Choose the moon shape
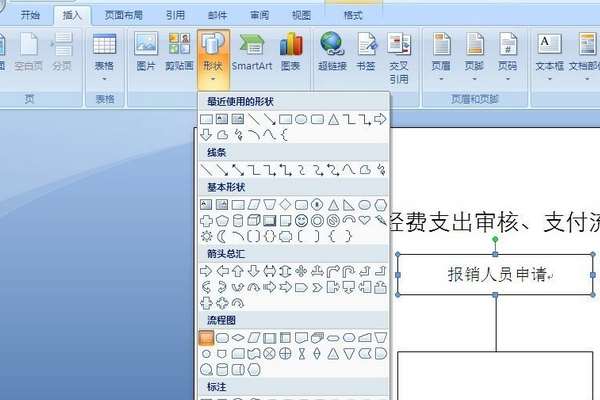 coord(222,236)
